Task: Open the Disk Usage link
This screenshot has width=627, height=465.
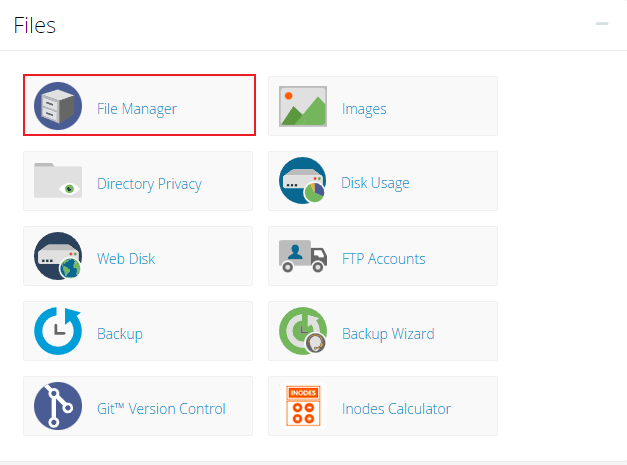Action: coord(375,183)
